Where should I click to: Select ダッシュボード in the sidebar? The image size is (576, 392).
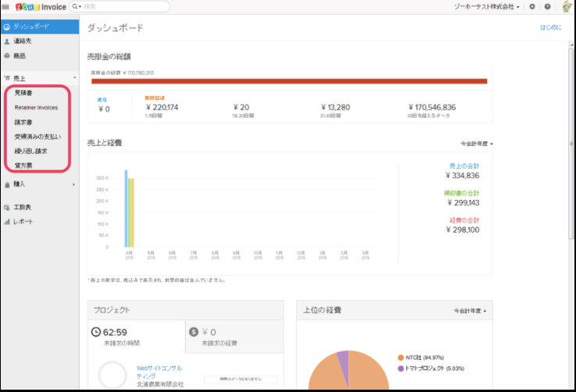click(x=40, y=27)
